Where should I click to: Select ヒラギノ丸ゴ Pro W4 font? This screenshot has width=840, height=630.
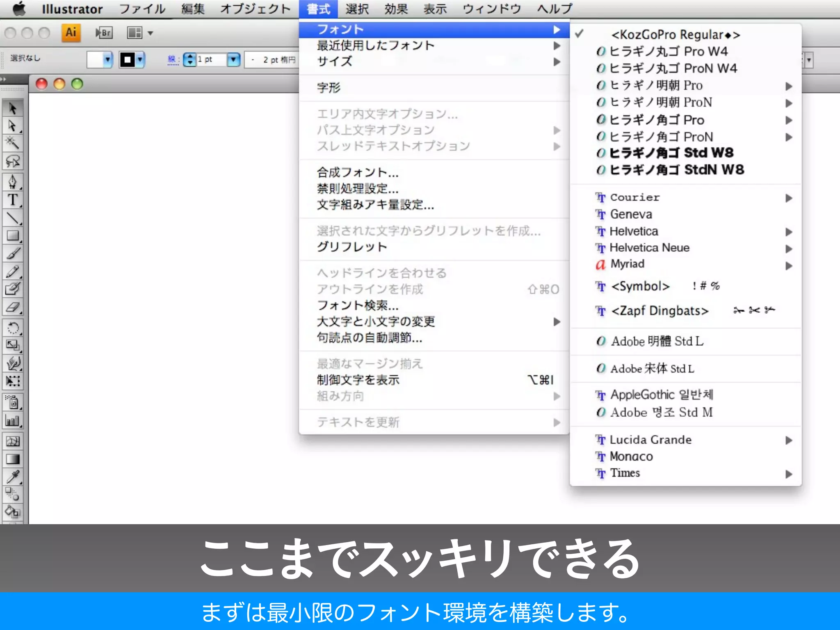[x=685, y=52]
